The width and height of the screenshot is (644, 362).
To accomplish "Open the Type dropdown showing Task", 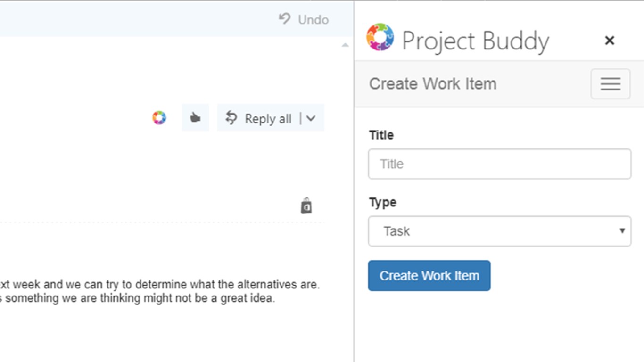I will [499, 231].
